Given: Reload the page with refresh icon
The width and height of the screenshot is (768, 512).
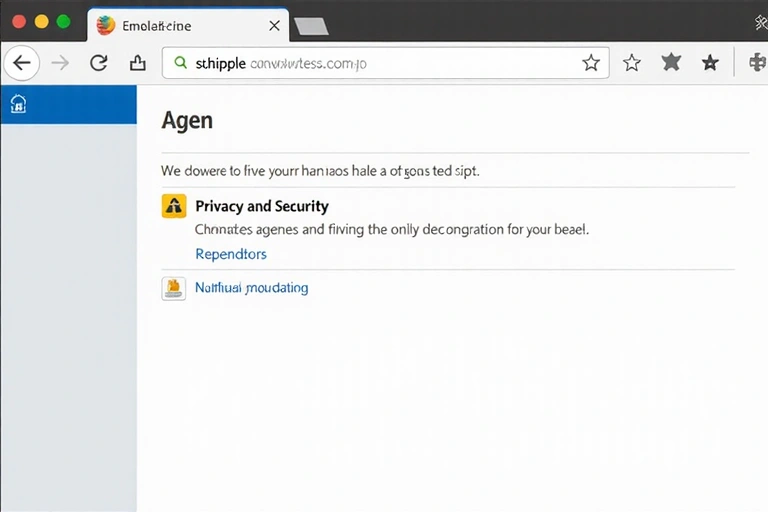Looking at the screenshot, I should pyautogui.click(x=98, y=63).
